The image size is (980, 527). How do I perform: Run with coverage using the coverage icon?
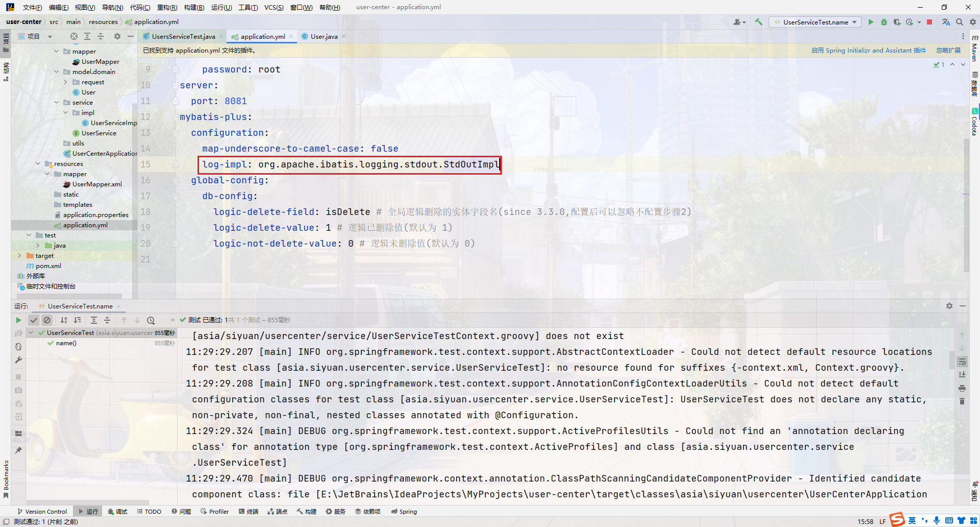point(897,22)
